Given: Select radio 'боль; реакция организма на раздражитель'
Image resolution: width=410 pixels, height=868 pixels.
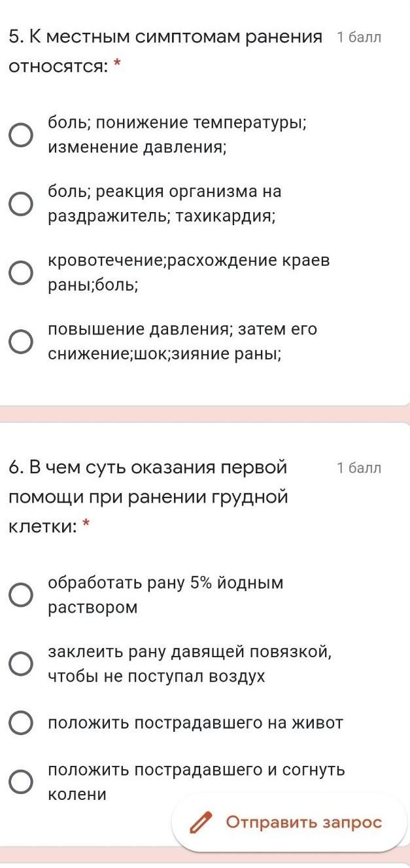Looking at the screenshot, I should (21, 204).
